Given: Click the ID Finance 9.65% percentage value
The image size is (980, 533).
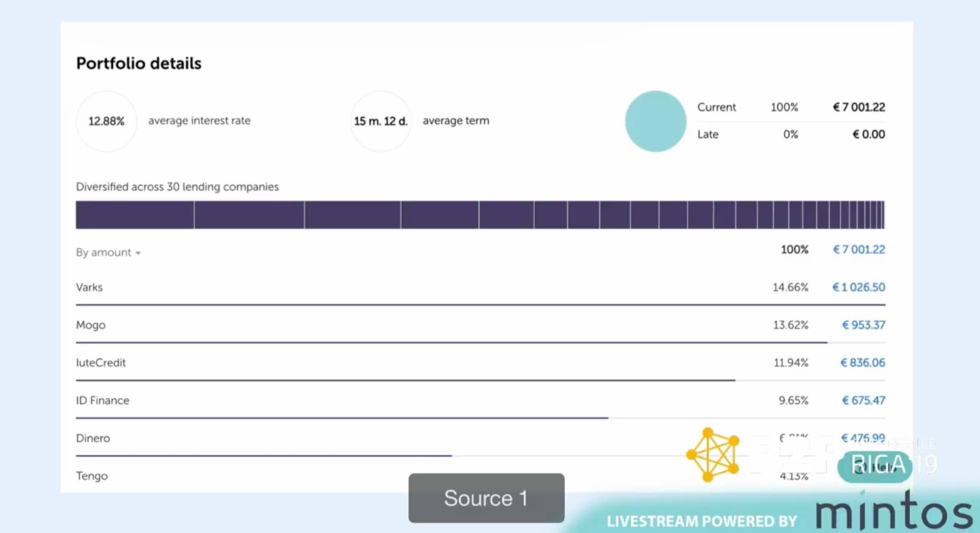Looking at the screenshot, I should [x=794, y=400].
